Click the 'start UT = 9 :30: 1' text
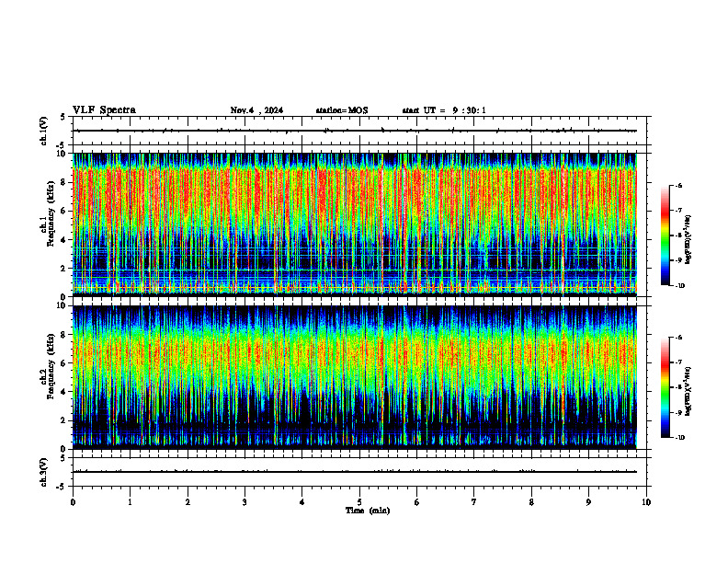 (x=444, y=110)
